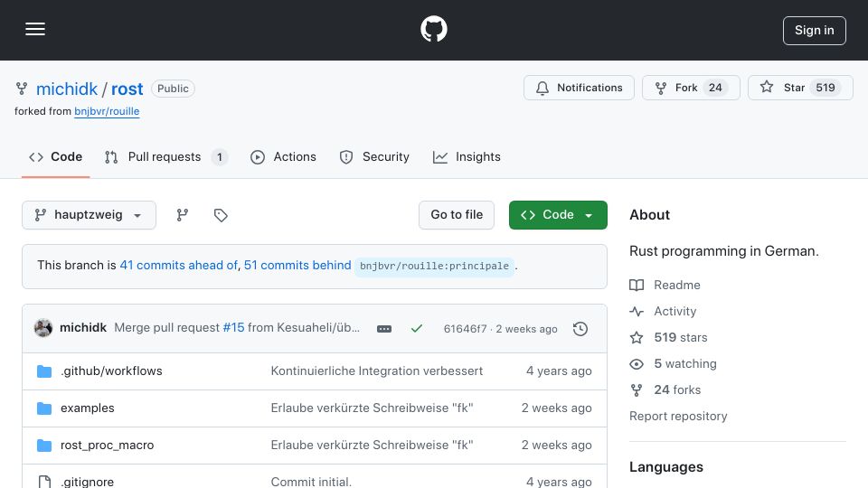Select the Code tab

click(x=55, y=157)
